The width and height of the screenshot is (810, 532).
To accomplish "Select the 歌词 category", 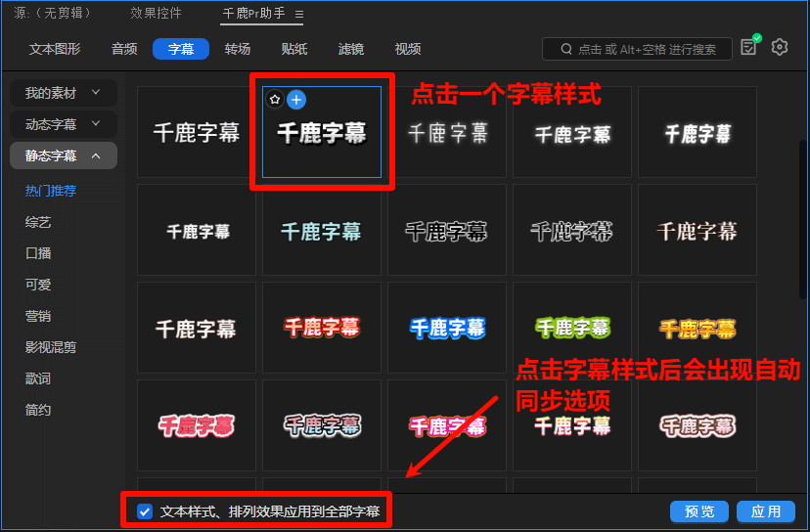I will coord(38,378).
